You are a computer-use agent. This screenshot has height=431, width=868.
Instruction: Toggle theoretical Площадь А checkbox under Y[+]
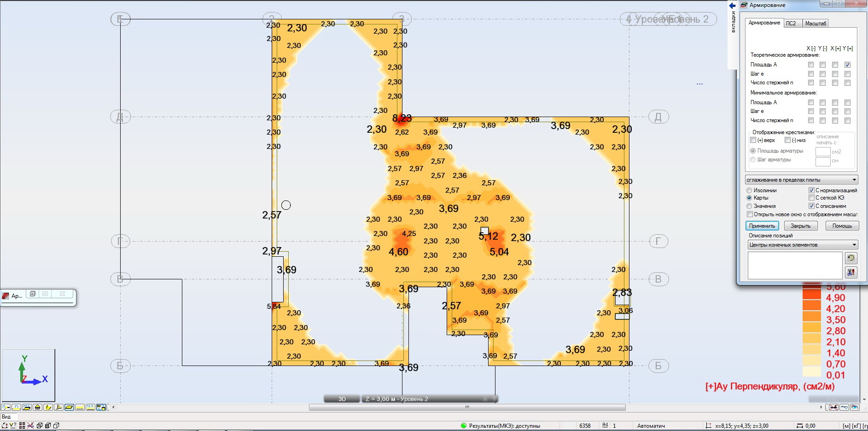point(847,65)
